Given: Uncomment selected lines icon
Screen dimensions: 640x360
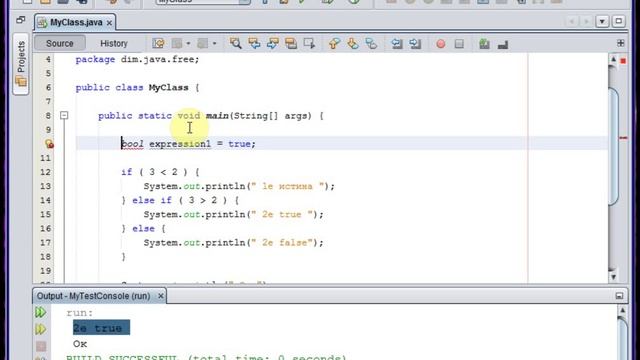Looking at the screenshot, I should click(x=502, y=44).
